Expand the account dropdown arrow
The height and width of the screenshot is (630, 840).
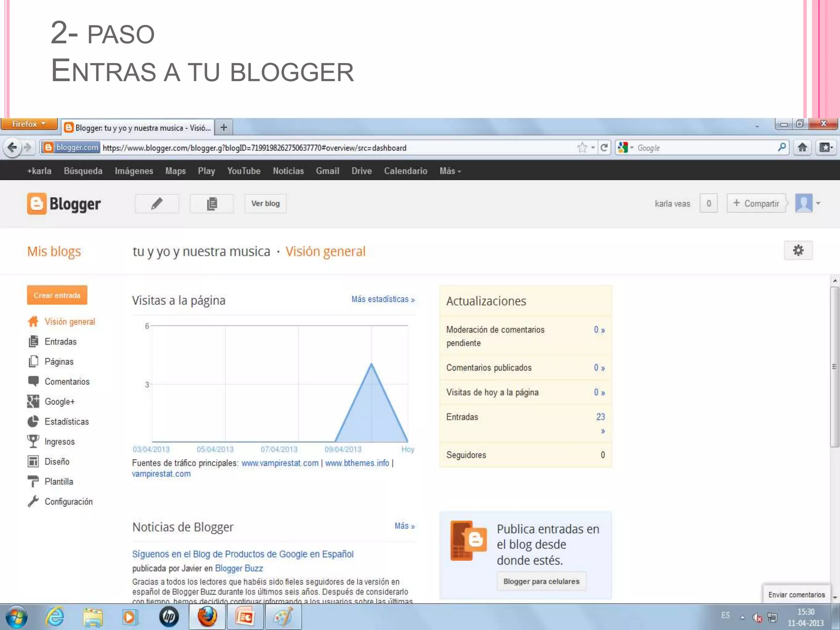coord(818,203)
